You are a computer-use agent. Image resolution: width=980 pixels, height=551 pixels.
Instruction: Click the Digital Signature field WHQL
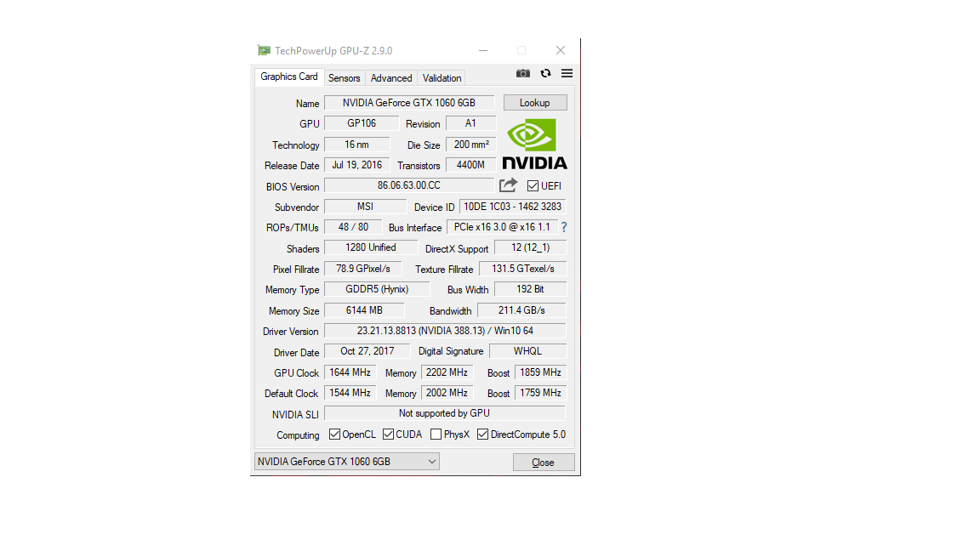[x=528, y=351]
